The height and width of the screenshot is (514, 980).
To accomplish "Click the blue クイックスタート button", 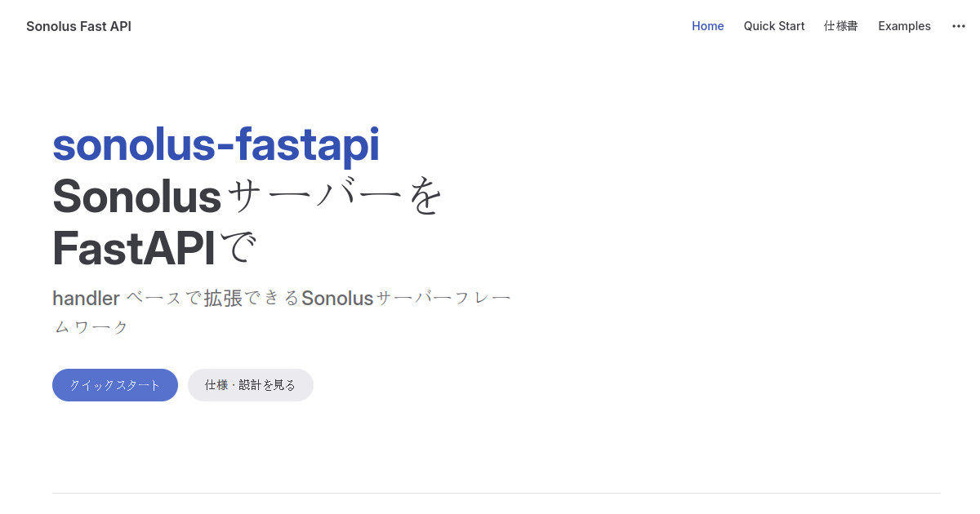I will click(115, 385).
